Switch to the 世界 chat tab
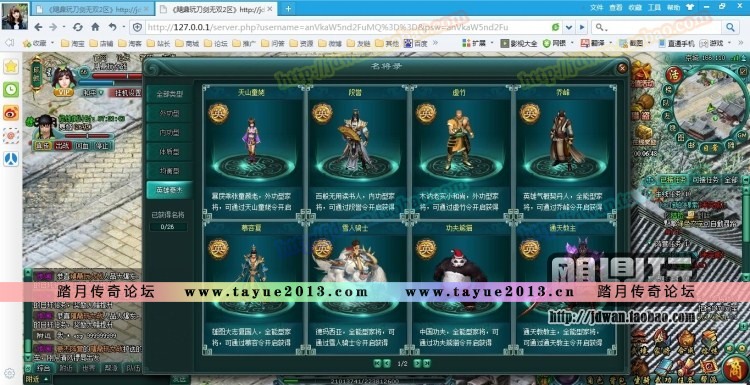The image size is (750, 385). coord(89,368)
